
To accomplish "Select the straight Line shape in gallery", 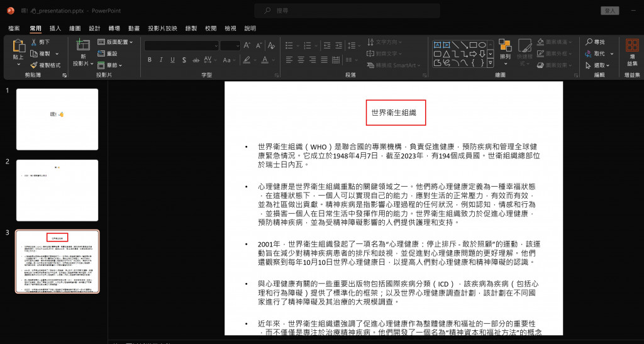I will tap(455, 45).
